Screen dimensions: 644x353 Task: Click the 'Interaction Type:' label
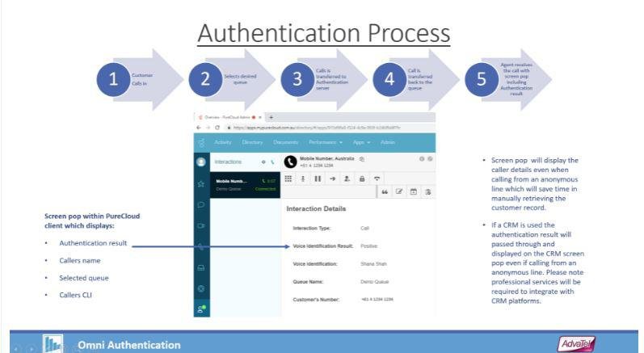[312, 229]
